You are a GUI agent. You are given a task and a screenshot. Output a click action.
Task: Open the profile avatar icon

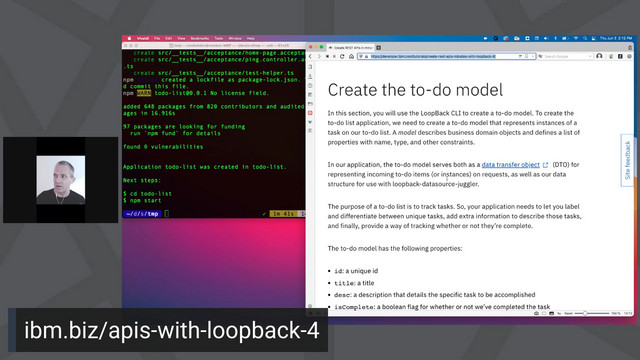(x=599, y=56)
